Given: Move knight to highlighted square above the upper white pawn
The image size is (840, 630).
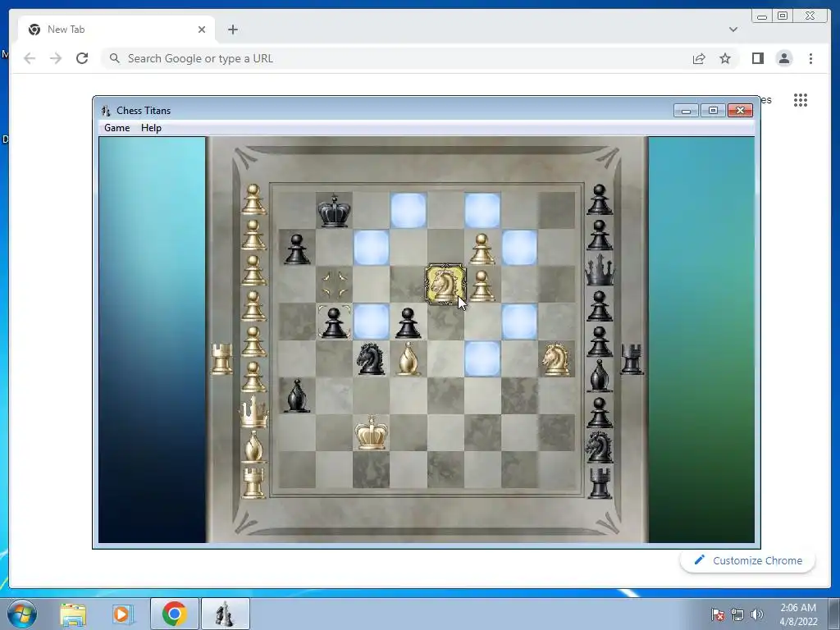Looking at the screenshot, I should [x=482, y=211].
